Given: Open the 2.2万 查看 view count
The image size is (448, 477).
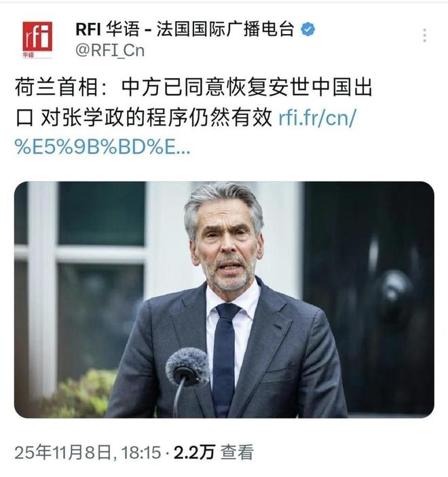Looking at the screenshot, I should coord(213,453).
